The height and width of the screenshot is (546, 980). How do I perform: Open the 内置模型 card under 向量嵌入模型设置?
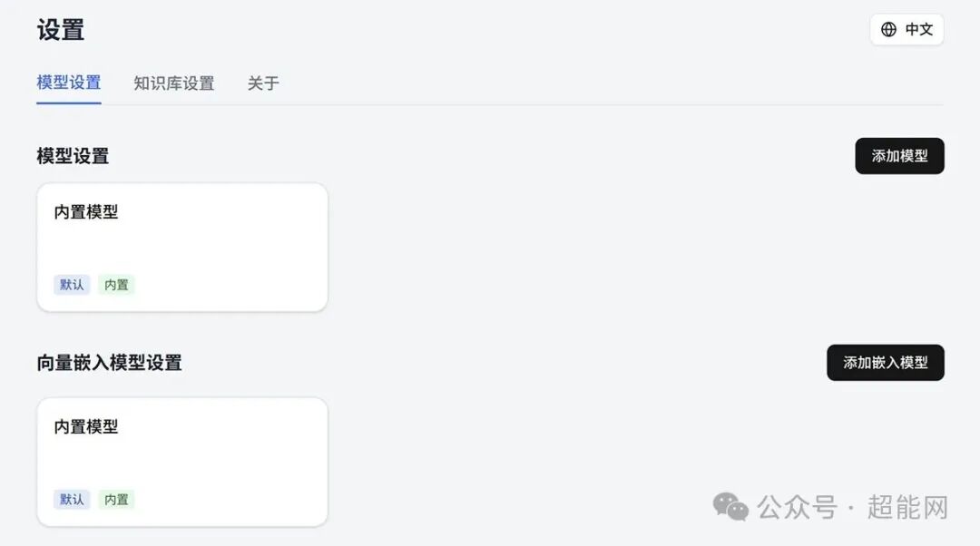click(181, 461)
